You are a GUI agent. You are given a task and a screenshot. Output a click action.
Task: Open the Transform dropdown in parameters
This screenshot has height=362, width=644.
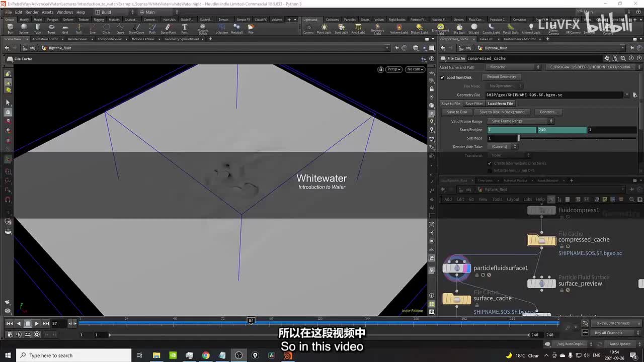(508, 155)
